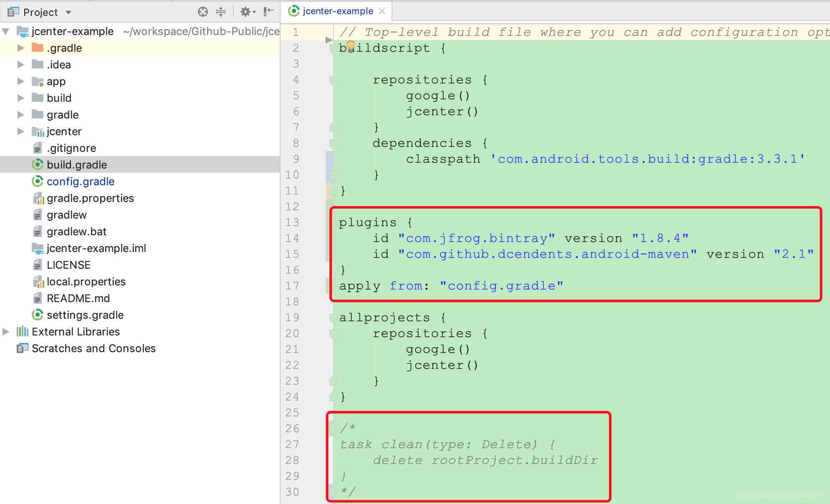830x504 pixels.
Task: Expand the gradle folder
Action: point(20,115)
